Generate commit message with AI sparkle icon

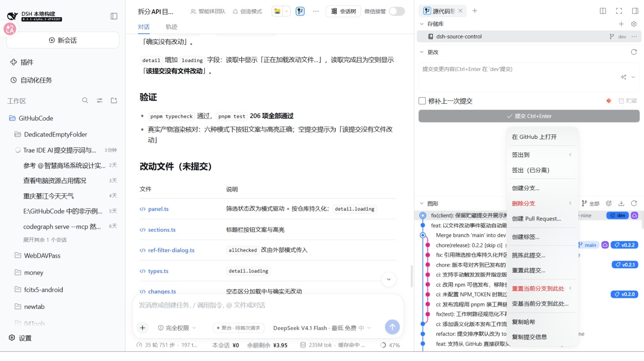623,77
